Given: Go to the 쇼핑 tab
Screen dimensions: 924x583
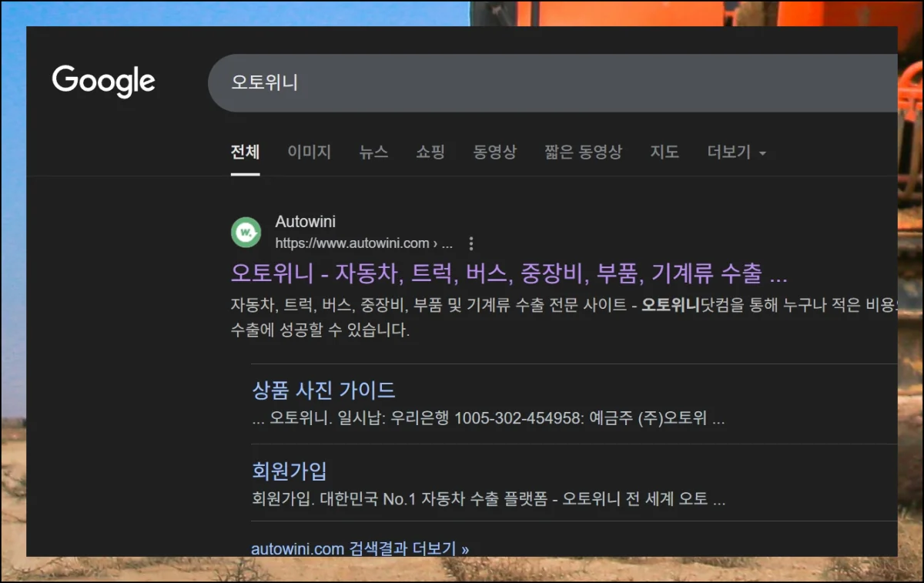Looking at the screenshot, I should point(430,152).
